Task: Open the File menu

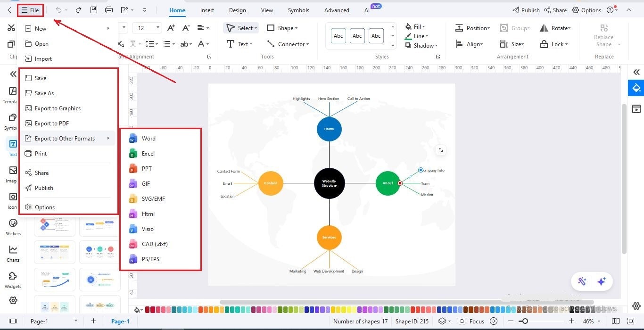Action: pyautogui.click(x=30, y=10)
